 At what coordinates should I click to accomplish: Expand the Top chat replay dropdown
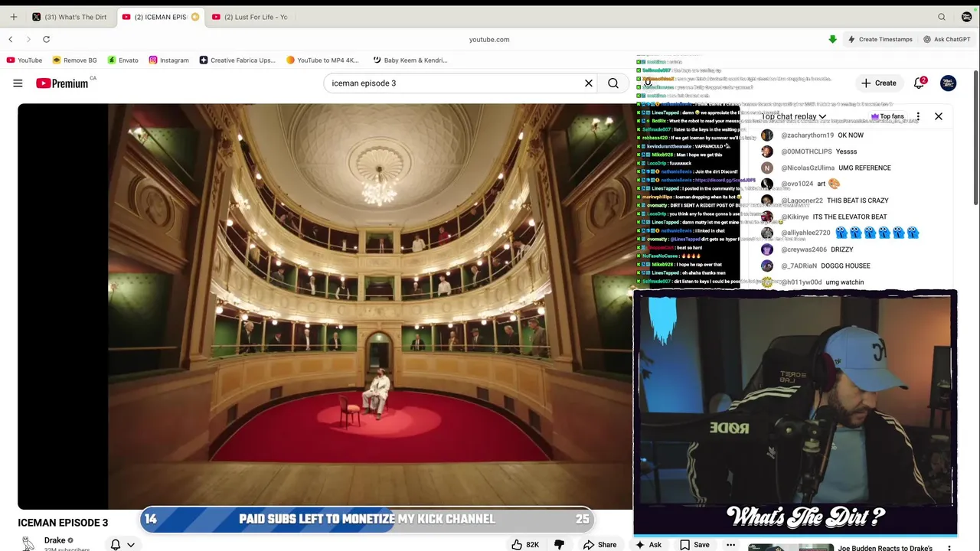pos(794,116)
